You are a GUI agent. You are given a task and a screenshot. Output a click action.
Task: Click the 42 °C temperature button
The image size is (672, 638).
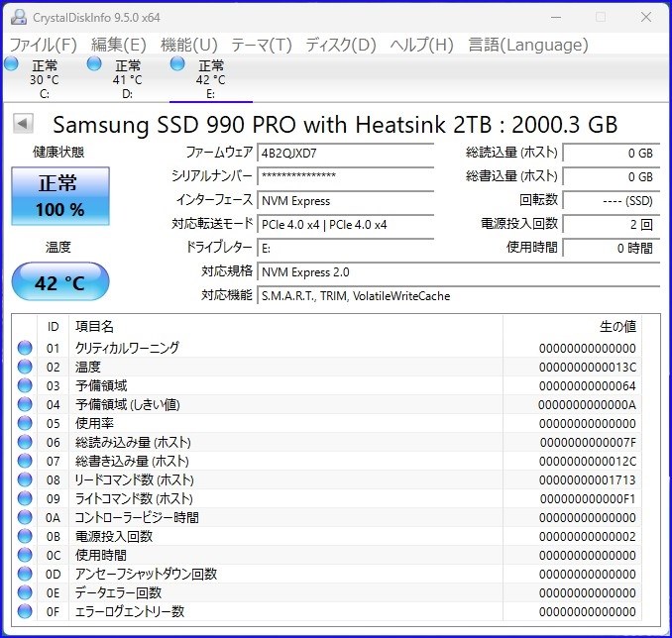(x=60, y=282)
